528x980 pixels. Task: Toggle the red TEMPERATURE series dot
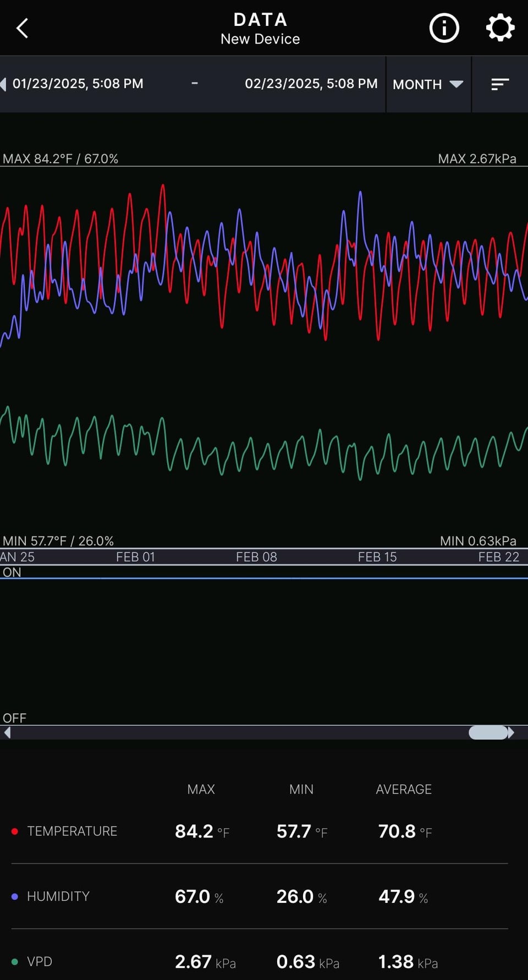point(15,831)
